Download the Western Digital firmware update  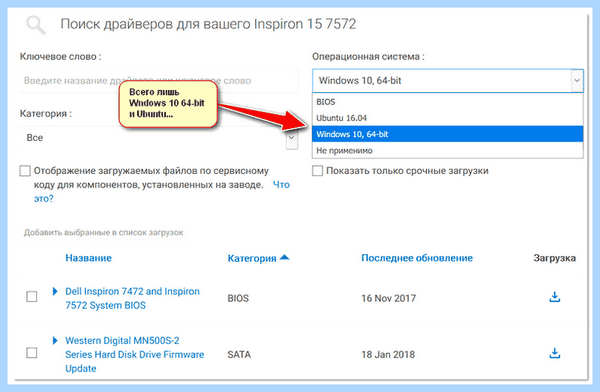click(x=554, y=353)
